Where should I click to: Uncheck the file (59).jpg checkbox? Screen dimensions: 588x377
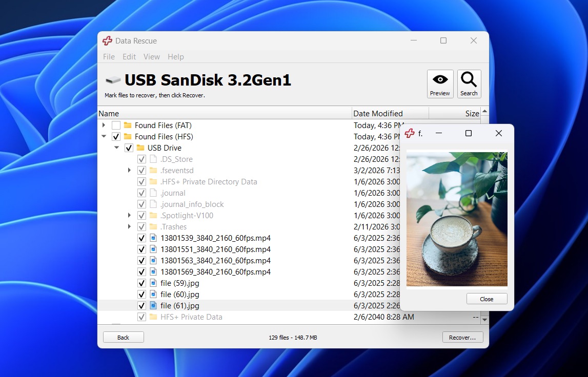pyautogui.click(x=141, y=283)
